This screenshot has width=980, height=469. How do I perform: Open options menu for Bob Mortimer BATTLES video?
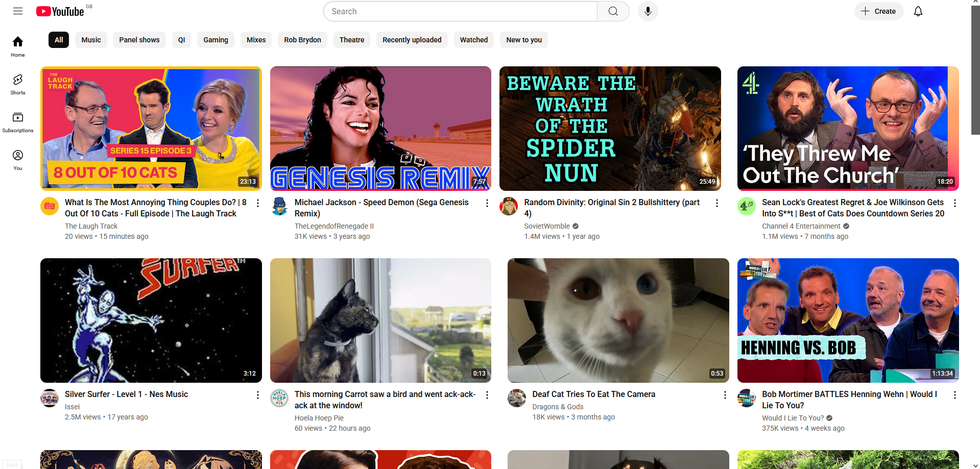click(955, 395)
